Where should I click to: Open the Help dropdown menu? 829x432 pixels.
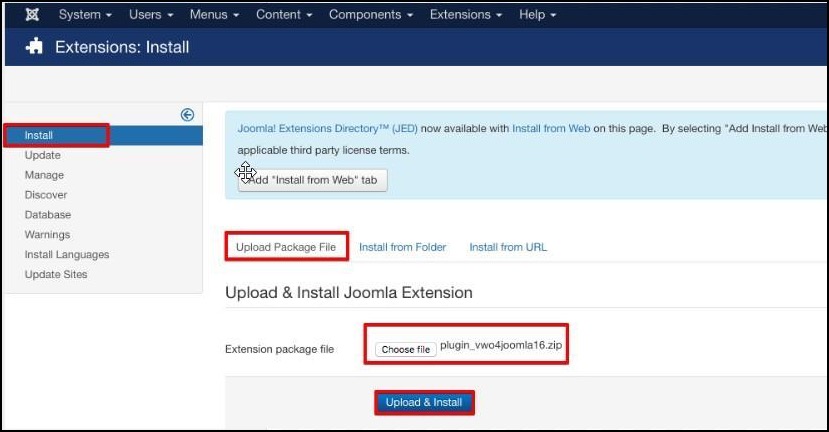point(538,15)
